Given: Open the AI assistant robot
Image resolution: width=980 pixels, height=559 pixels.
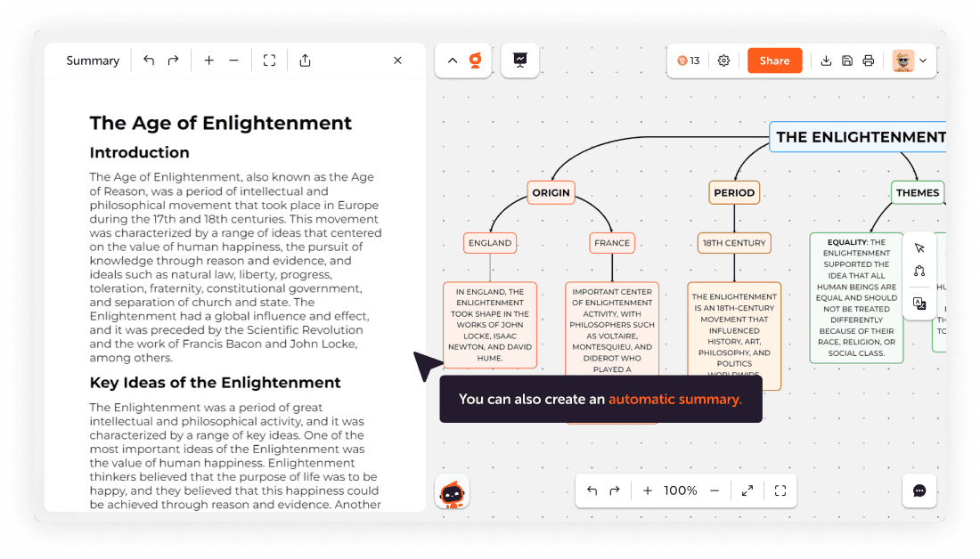Looking at the screenshot, I should pyautogui.click(x=452, y=490).
